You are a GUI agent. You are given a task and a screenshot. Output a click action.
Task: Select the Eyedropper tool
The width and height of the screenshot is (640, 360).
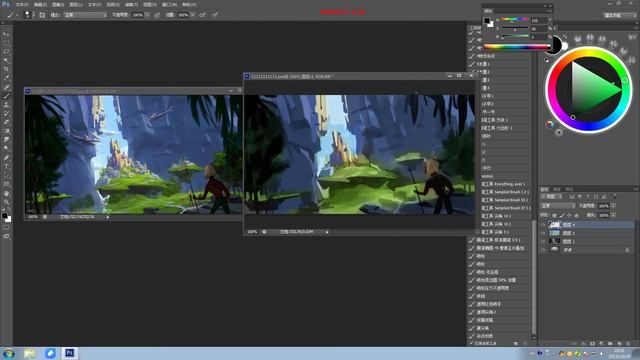click(x=6, y=78)
